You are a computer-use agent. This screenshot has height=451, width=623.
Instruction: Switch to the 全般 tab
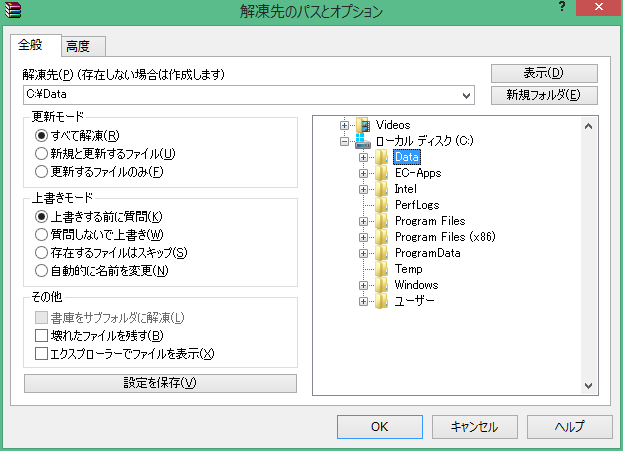tap(35, 45)
